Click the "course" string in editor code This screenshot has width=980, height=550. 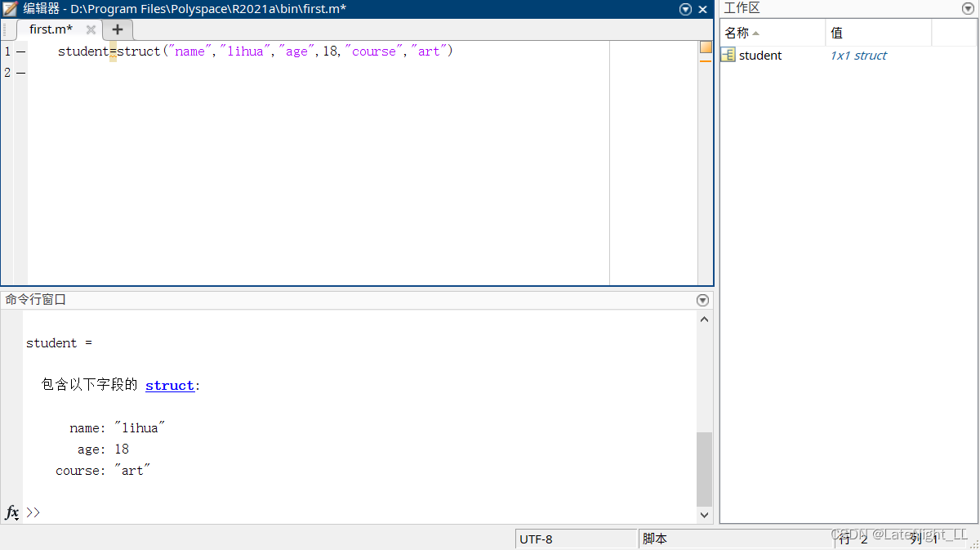pyautogui.click(x=374, y=51)
